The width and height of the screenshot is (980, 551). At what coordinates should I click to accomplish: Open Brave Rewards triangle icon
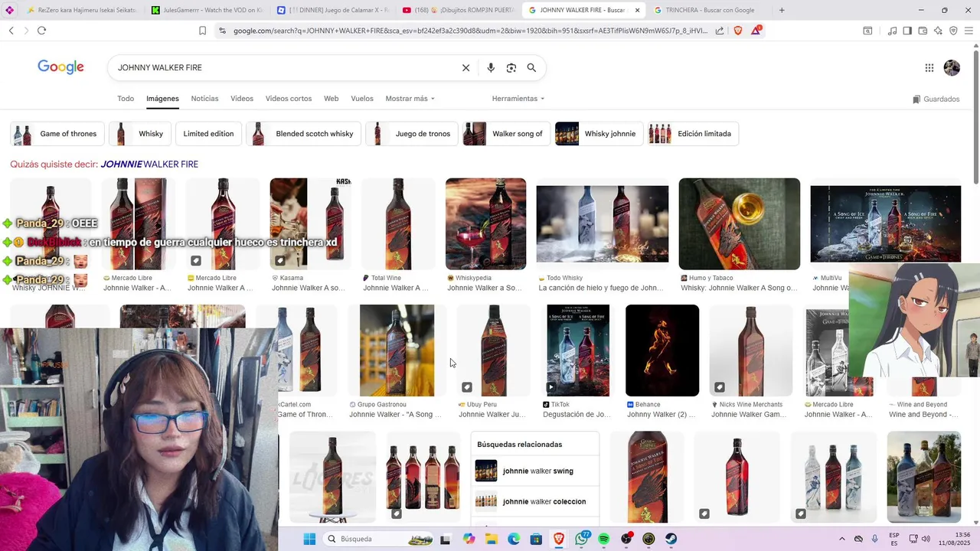click(x=756, y=31)
